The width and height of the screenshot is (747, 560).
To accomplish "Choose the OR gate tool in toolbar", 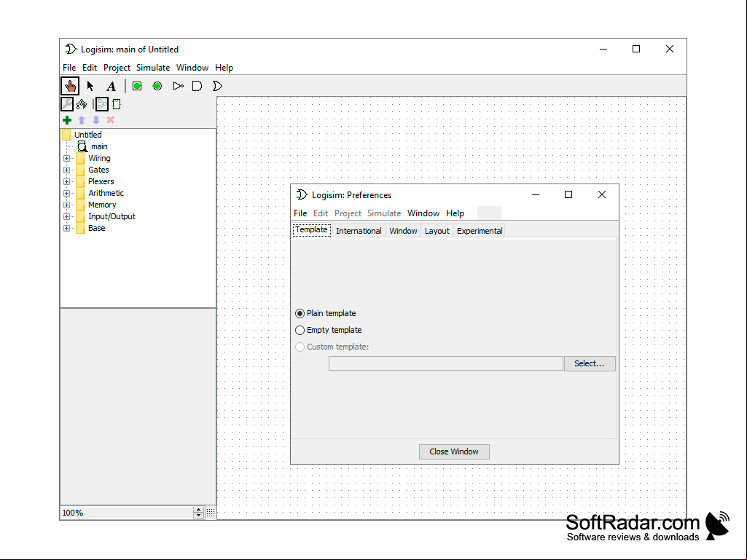I will click(217, 86).
